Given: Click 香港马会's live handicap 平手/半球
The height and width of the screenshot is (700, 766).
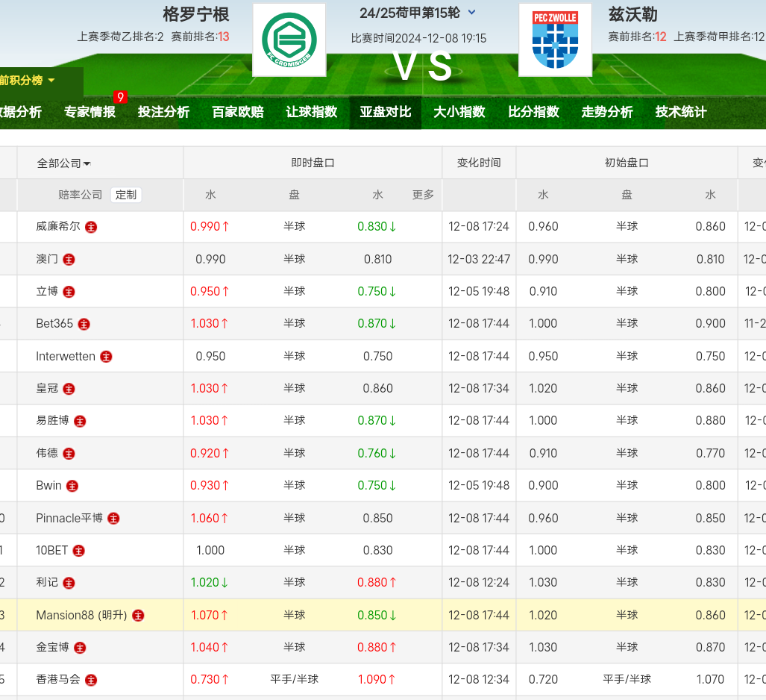Looking at the screenshot, I should 294,679.
